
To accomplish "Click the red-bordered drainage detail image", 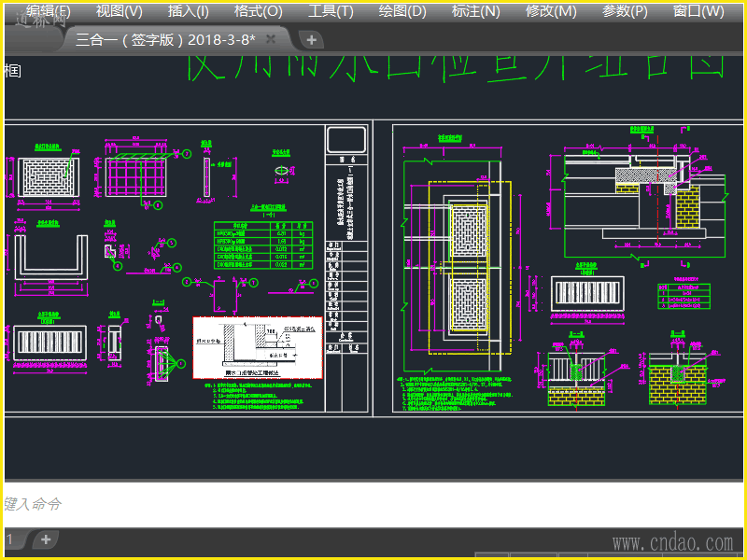I will [258, 347].
